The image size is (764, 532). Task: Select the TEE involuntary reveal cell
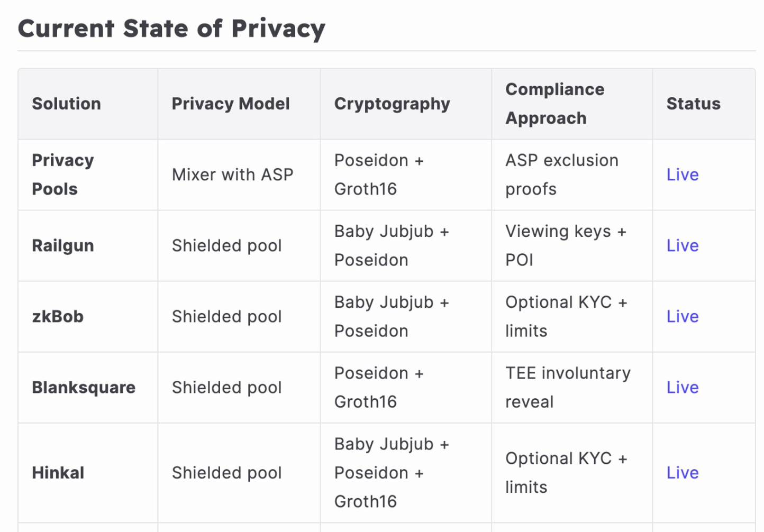(568, 388)
